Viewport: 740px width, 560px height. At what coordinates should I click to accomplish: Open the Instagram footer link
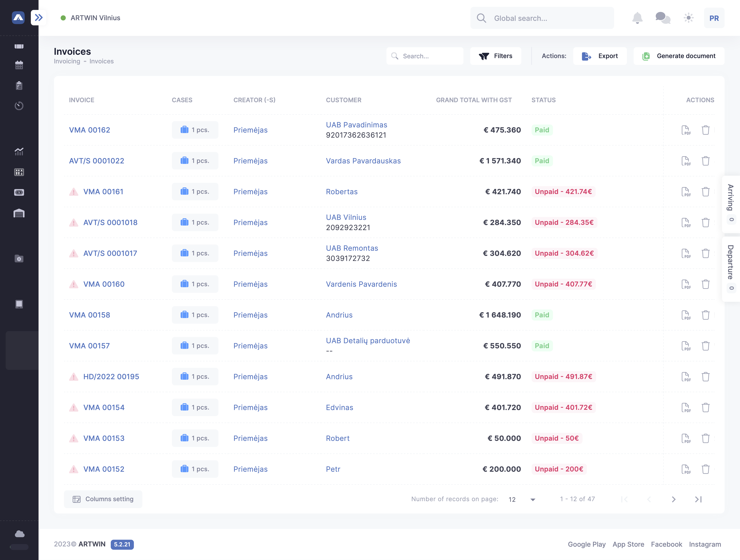pos(705,544)
